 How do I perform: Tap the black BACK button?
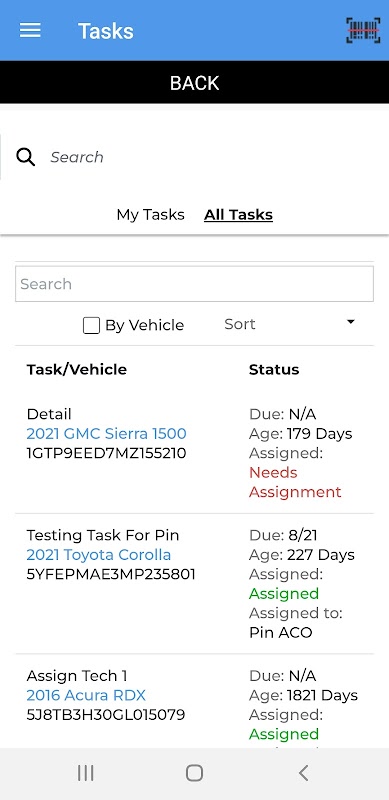[x=194, y=83]
